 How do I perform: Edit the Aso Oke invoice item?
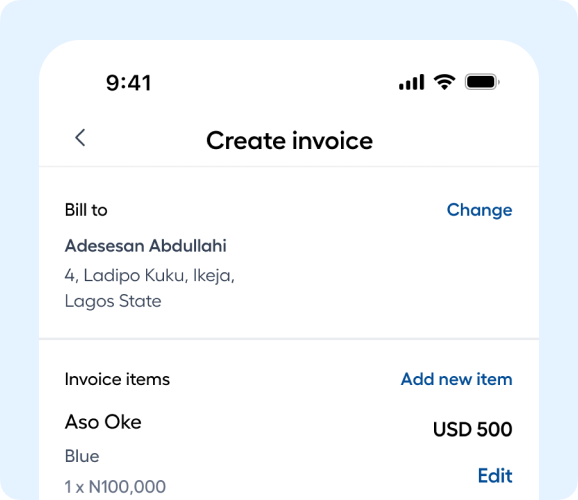click(495, 475)
